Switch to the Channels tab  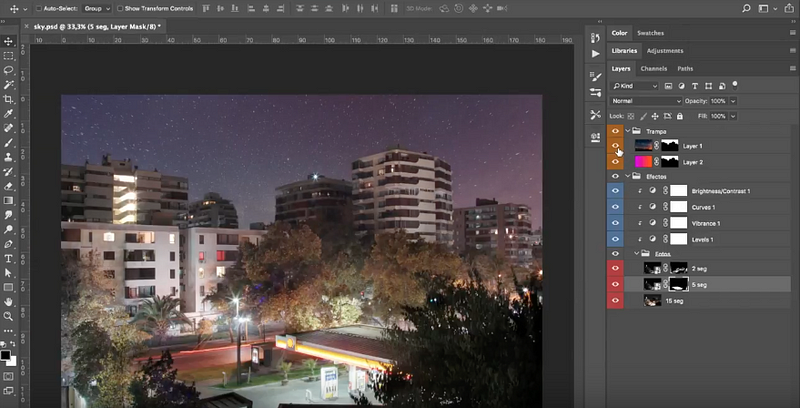(x=654, y=69)
